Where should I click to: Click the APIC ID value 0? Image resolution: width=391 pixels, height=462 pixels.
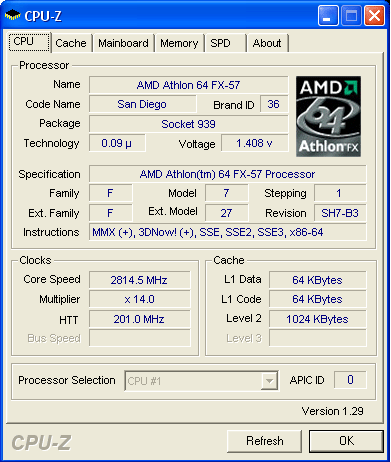pos(350,380)
